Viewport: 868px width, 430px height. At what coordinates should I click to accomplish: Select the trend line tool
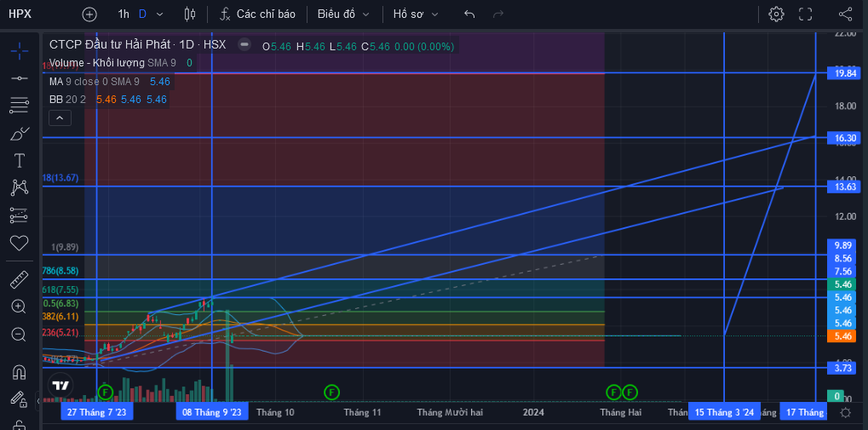(x=20, y=78)
